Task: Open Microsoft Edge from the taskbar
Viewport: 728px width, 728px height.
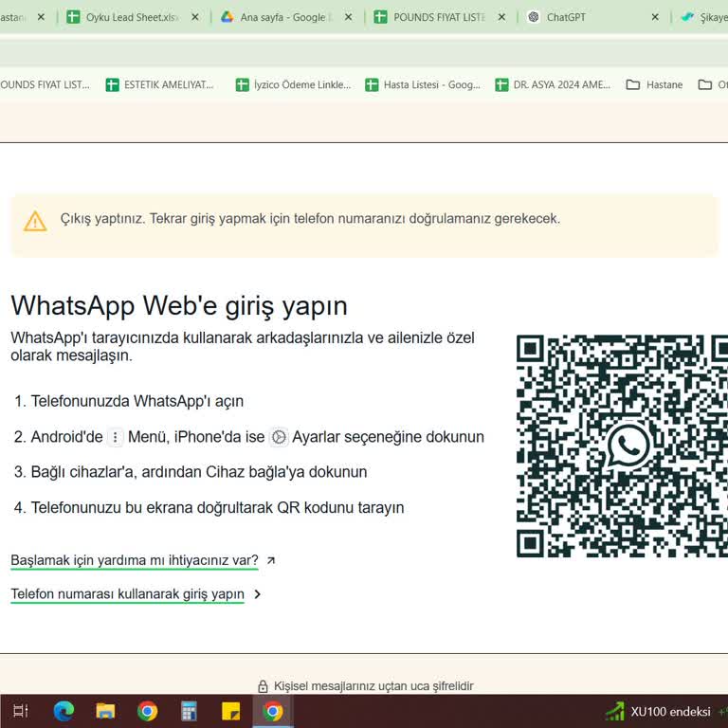Action: (64, 711)
